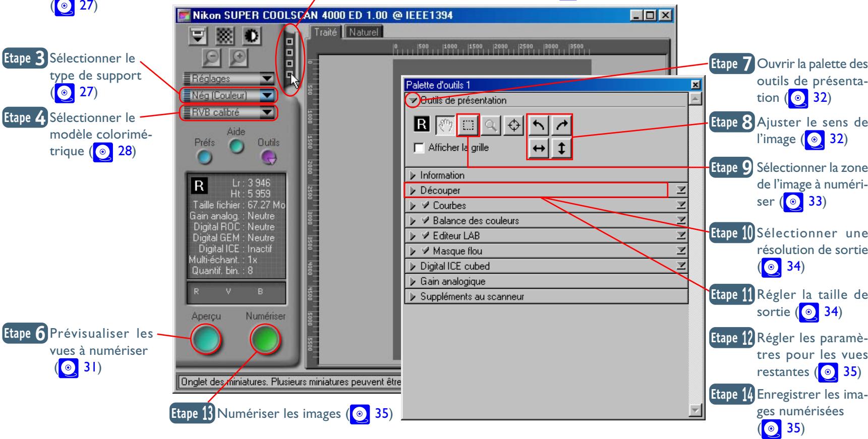The height and width of the screenshot is (439, 868).
Task: Rotate image clockwise with the right arrow
Action: pos(561,125)
